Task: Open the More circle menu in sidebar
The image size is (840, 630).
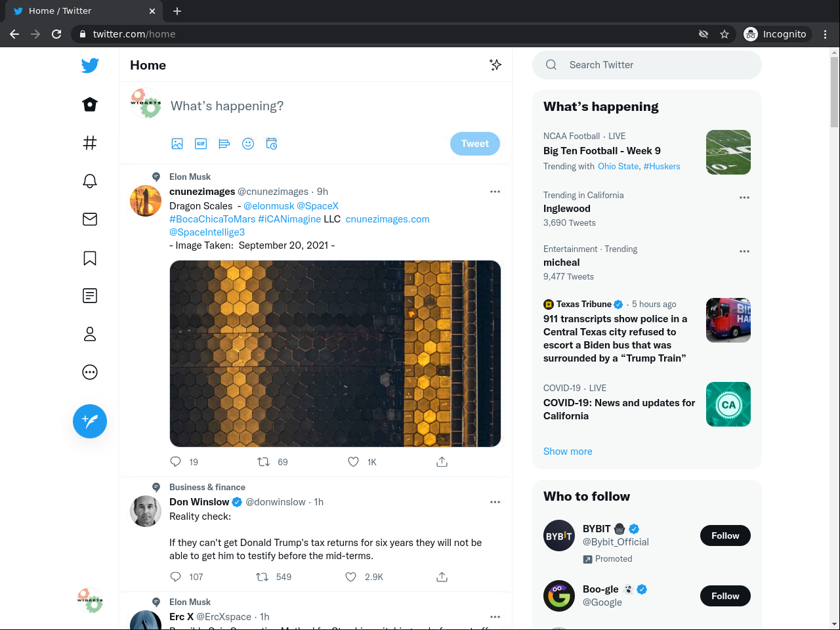Action: 90,372
